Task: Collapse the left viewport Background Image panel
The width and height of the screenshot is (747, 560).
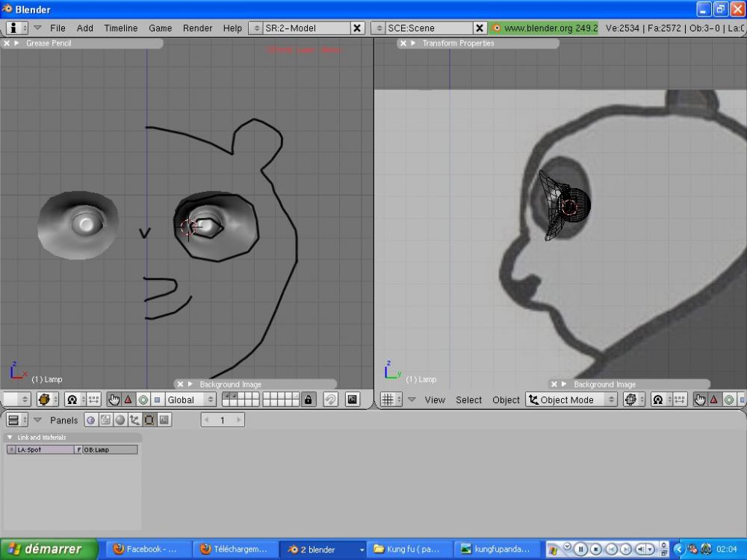Action: tap(190, 385)
